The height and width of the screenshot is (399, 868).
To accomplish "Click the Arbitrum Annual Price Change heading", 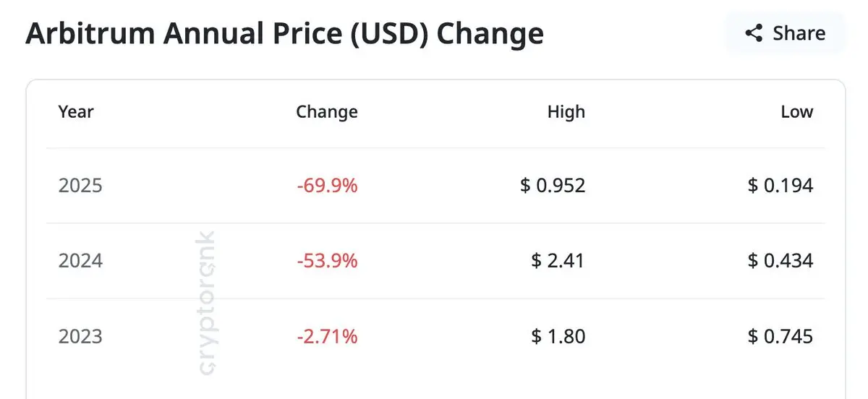I will coord(284,34).
